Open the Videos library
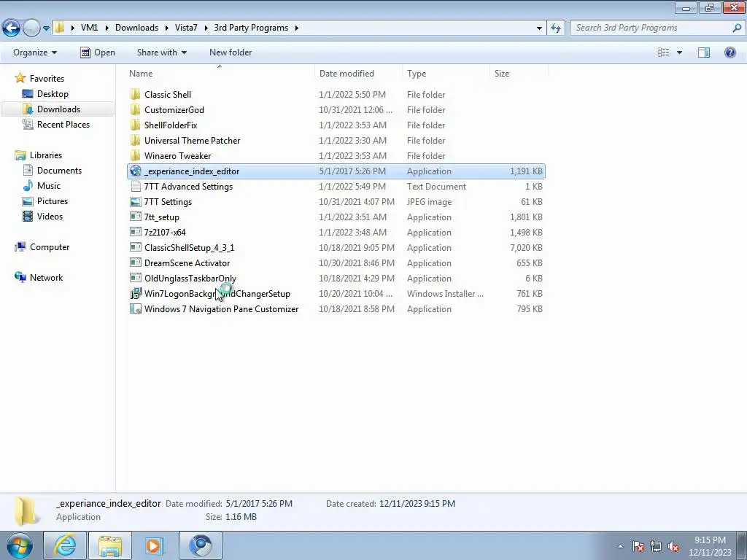747x560 pixels. pyautogui.click(x=50, y=216)
